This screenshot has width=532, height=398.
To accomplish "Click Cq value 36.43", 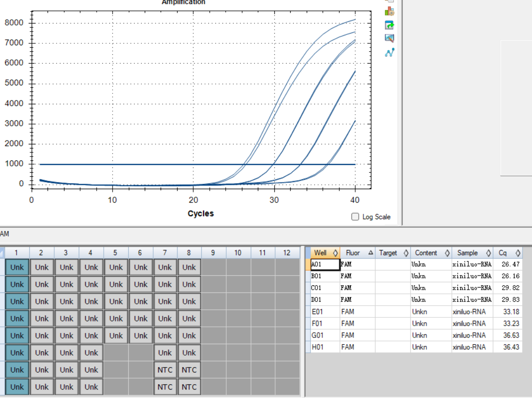I will pos(511,347).
